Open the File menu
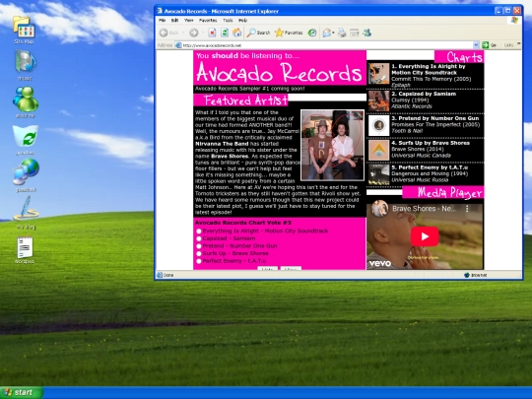The image size is (532, 399). [x=163, y=21]
